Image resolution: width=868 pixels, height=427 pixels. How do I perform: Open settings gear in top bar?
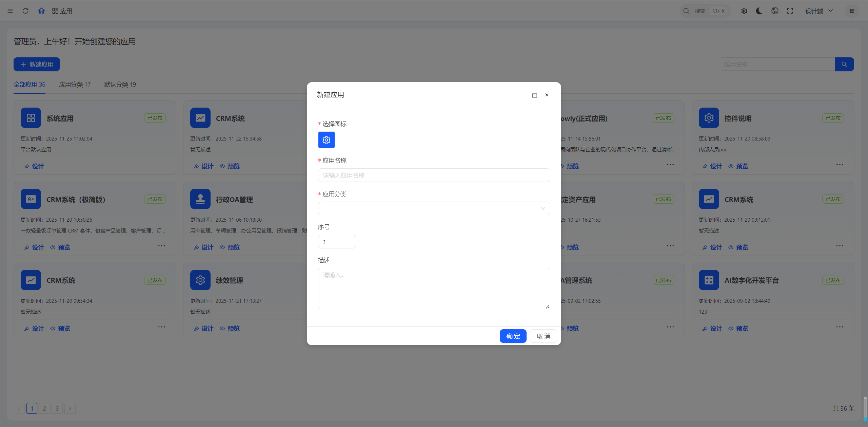point(744,11)
